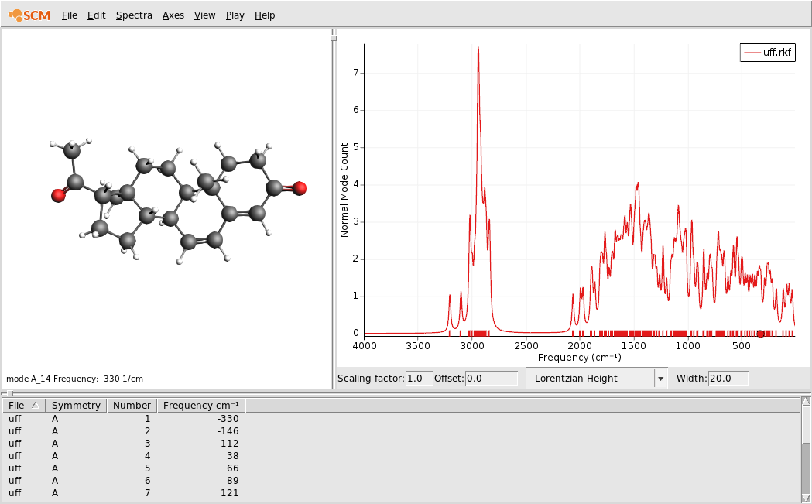Click the uff.rkf legend entry
The image size is (812, 504).
[767, 53]
